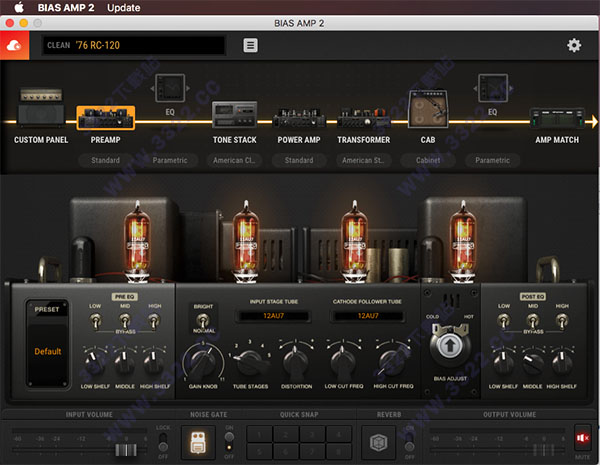Open the preset list menu button
Image resolution: width=600 pixels, height=465 pixels.
click(250, 45)
